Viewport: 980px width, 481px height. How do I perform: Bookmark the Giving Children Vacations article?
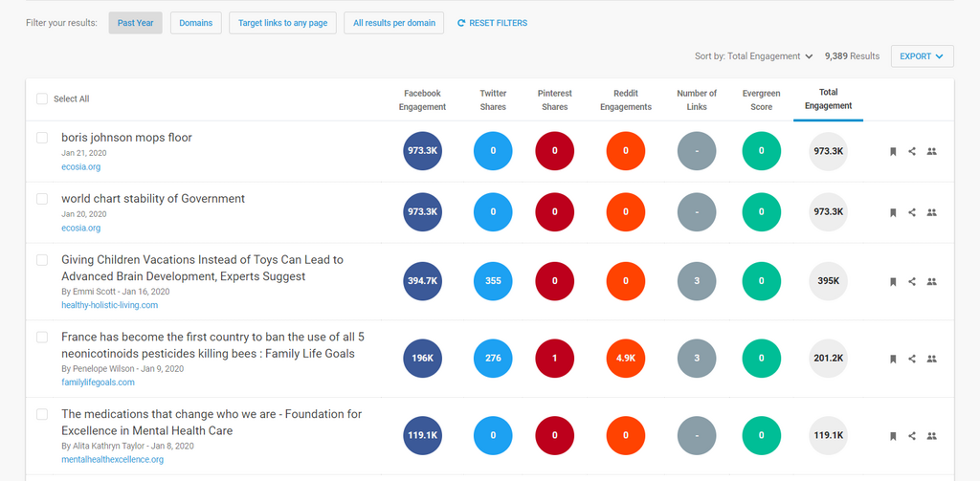(892, 282)
